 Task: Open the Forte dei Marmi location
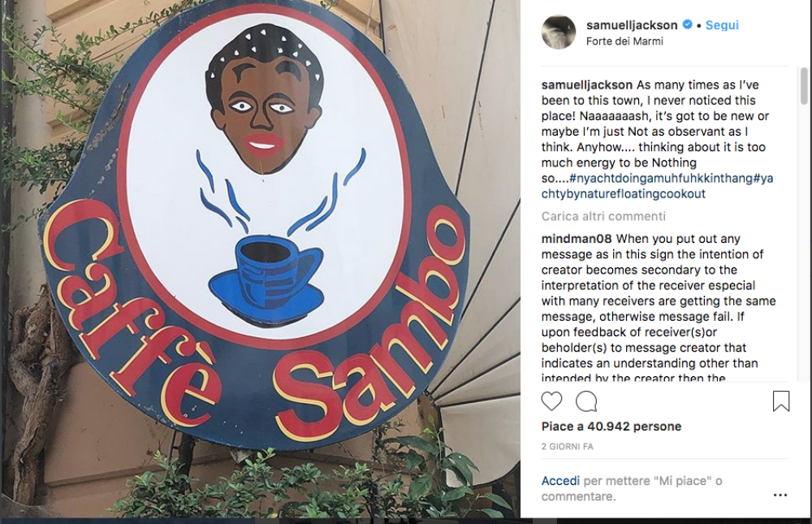(624, 41)
